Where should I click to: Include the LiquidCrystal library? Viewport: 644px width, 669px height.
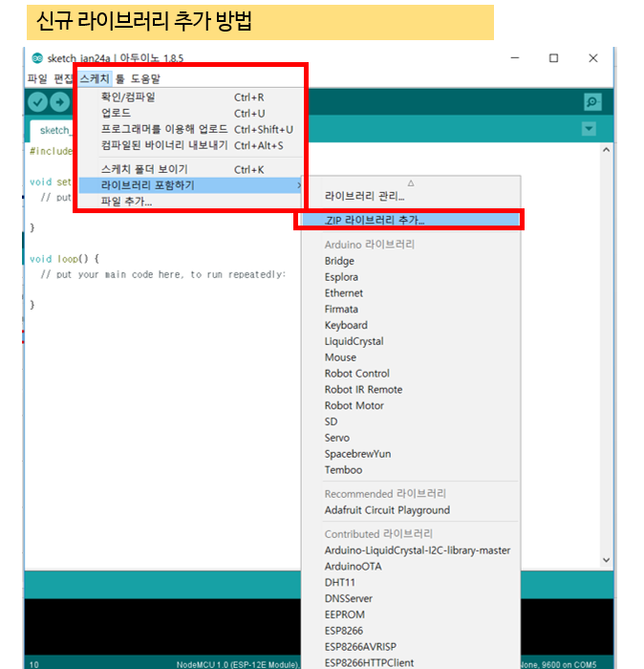pyautogui.click(x=411, y=341)
